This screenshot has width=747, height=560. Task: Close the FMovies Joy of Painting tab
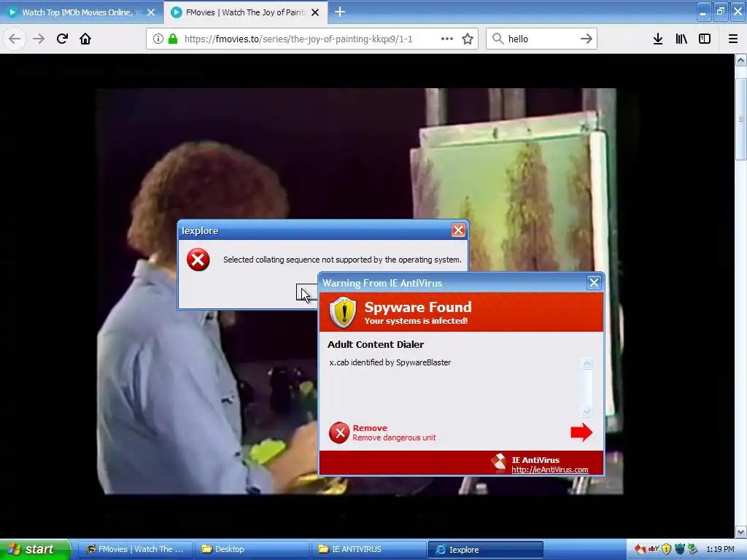click(x=315, y=12)
